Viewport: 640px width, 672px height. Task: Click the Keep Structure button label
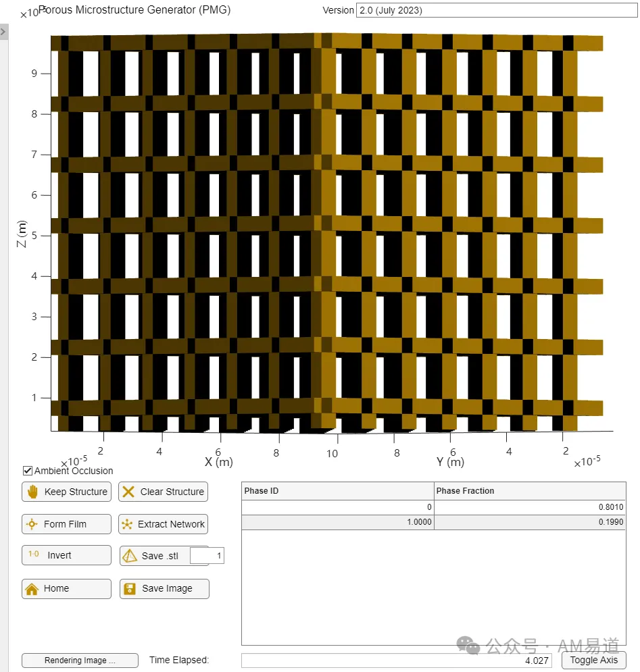pos(76,492)
